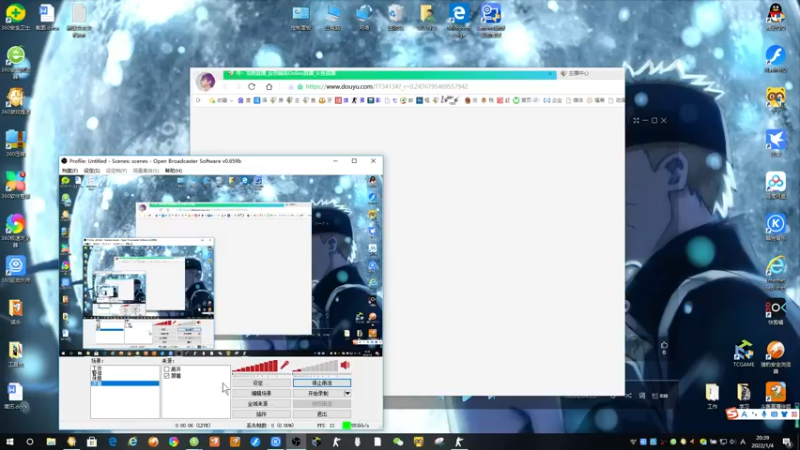Viewport: 800px width, 450px height.
Task: Expand the 收藏 favorites dropdown in browser
Action: click(x=231, y=101)
